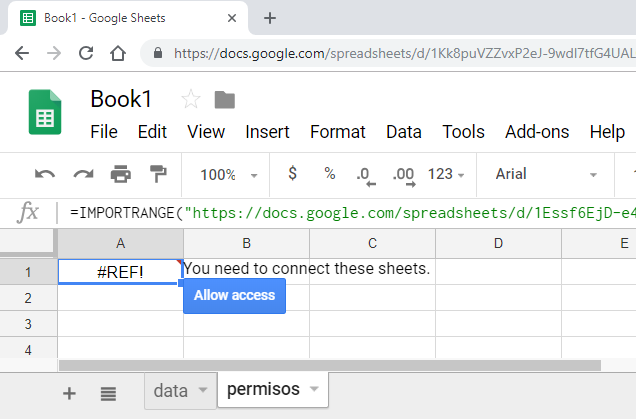Viewport: 636px width, 419px height.
Task: Click the IMPORTRANGE formula bar
Action: 350,212
